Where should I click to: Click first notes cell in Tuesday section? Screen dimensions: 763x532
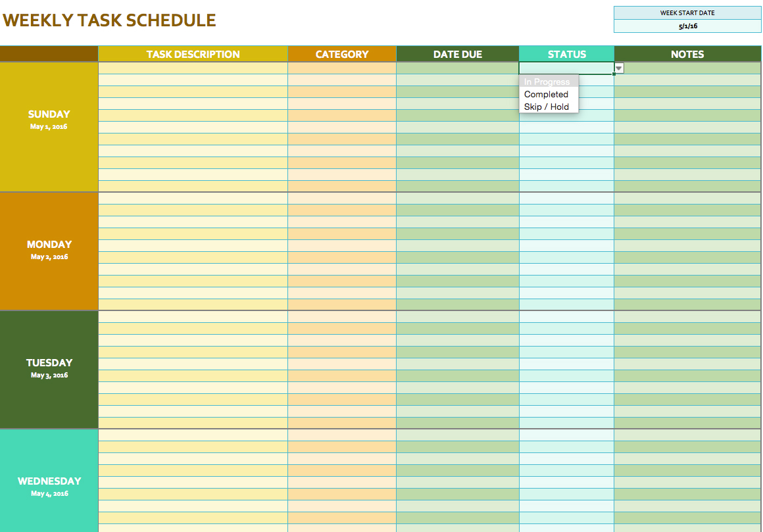pyautogui.click(x=687, y=317)
